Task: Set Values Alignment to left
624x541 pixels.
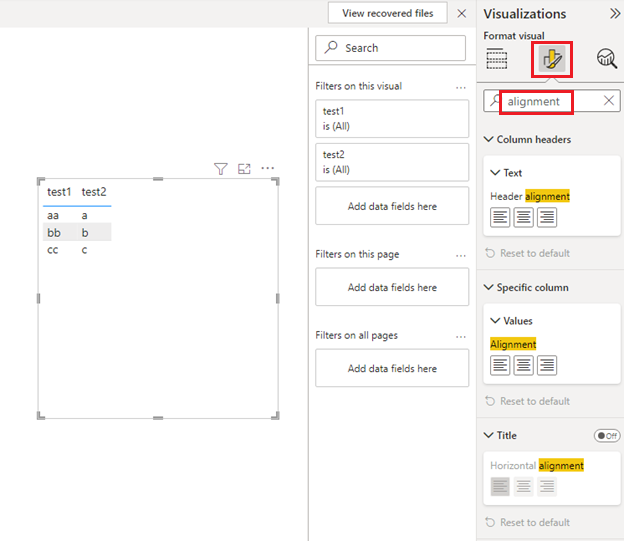Action: pyautogui.click(x=500, y=365)
